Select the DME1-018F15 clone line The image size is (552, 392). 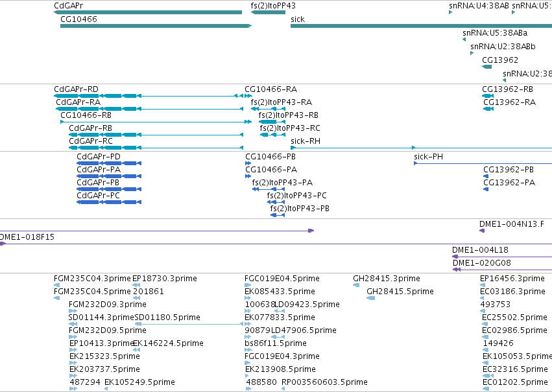[276, 244]
